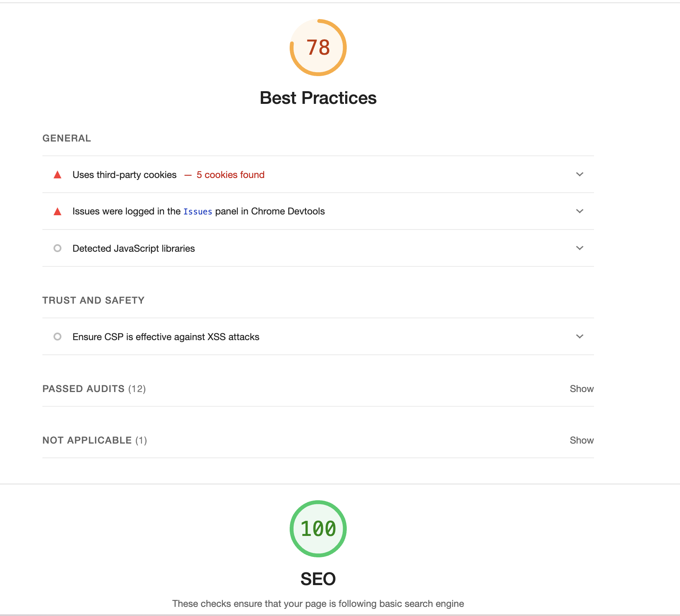Click the 5 cookies found warning text
The image size is (680, 616).
click(x=231, y=175)
